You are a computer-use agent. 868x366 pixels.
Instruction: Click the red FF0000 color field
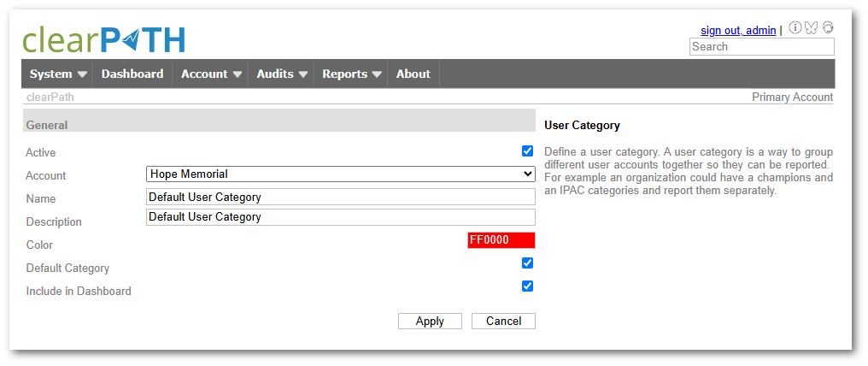pyautogui.click(x=501, y=240)
